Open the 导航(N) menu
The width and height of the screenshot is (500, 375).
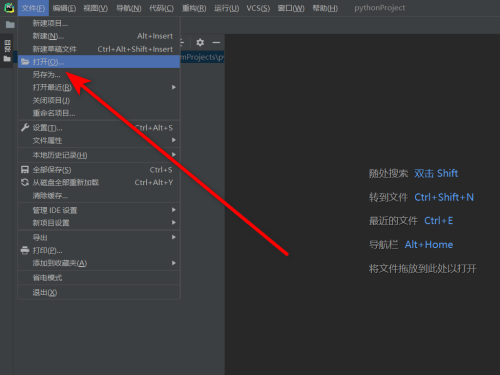click(129, 8)
